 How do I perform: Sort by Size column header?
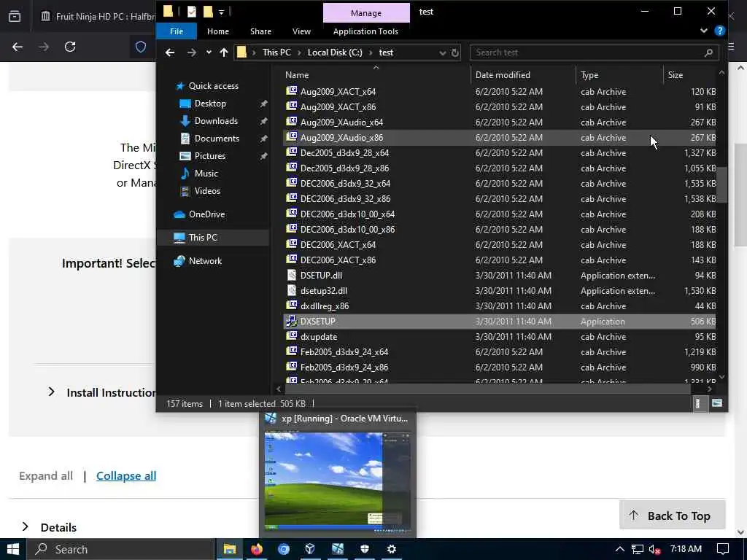(675, 75)
